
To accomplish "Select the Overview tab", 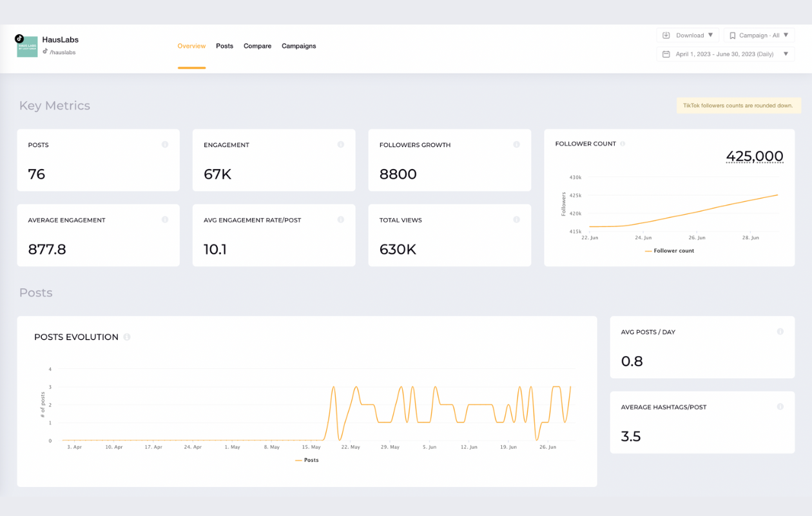I will coord(191,46).
